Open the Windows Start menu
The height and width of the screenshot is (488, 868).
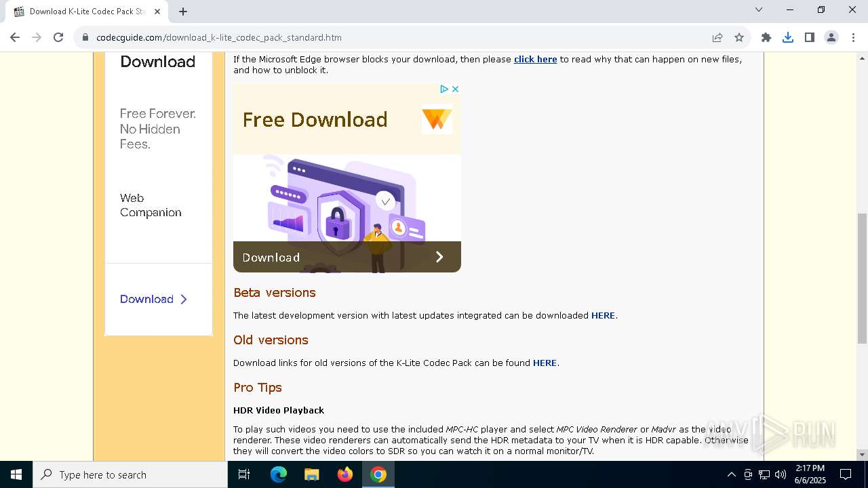pos(16,474)
